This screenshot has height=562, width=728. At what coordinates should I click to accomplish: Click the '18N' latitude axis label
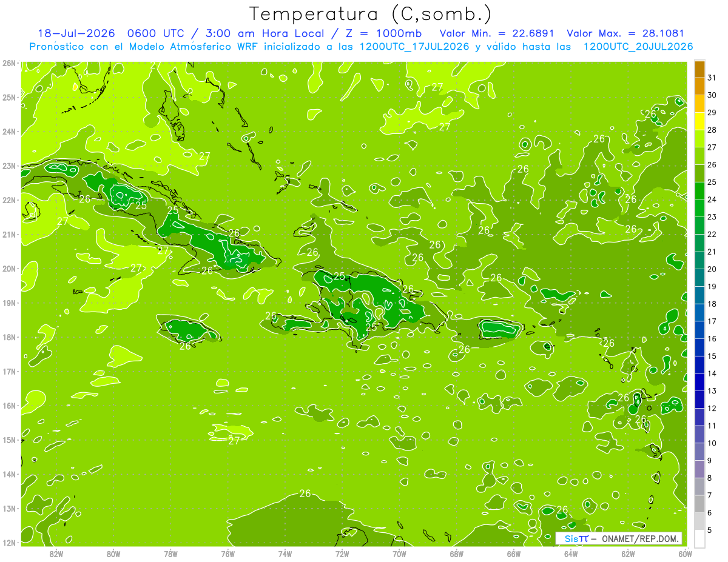[x=8, y=337]
